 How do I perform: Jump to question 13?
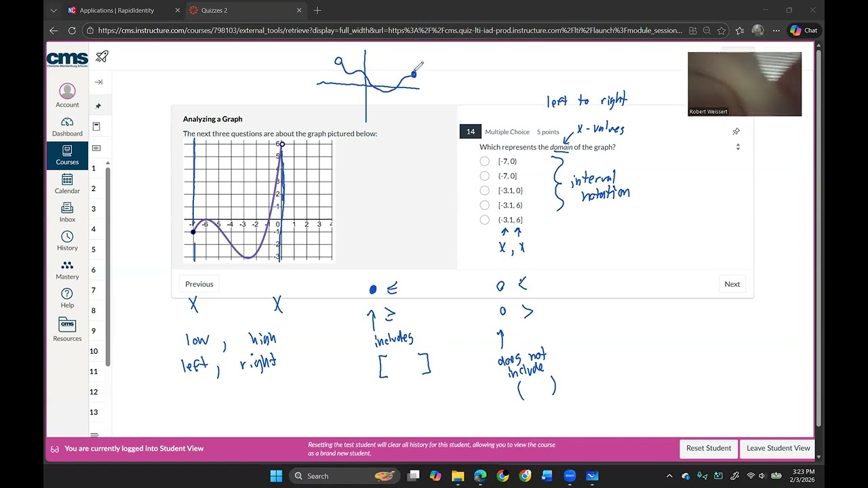[94, 412]
